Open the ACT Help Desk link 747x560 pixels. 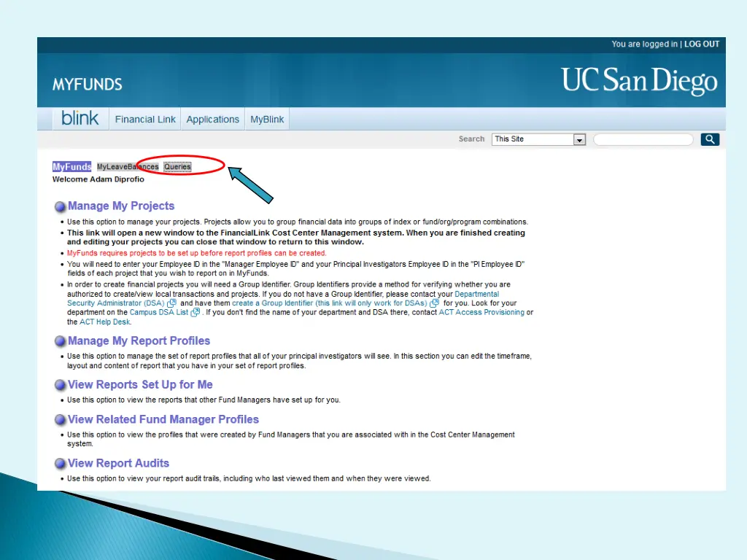pyautogui.click(x=105, y=322)
